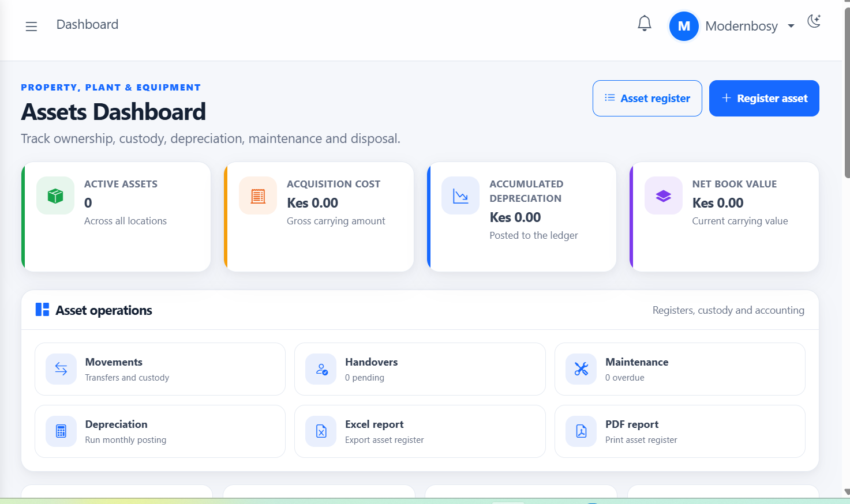Viewport: 850px width, 504px height.
Task: Click the green cube Active Assets icon
Action: tap(55, 195)
